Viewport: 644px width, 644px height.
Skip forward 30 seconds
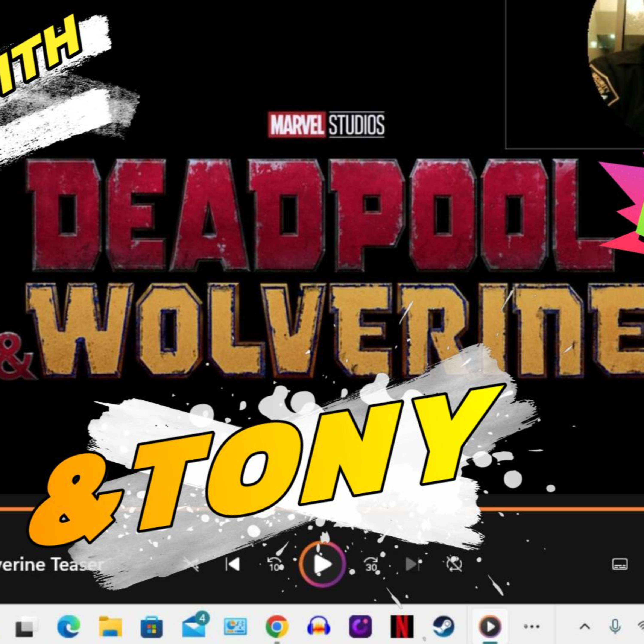tap(371, 564)
